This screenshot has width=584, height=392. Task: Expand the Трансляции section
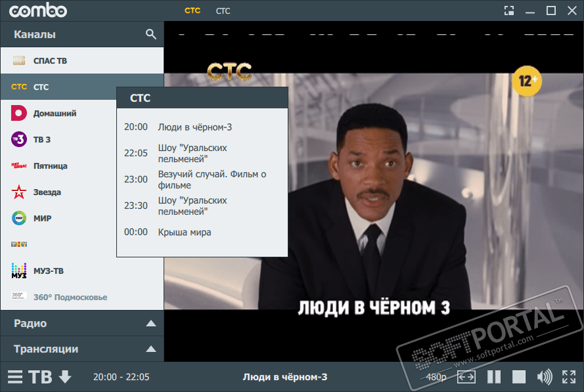pyautogui.click(x=82, y=349)
